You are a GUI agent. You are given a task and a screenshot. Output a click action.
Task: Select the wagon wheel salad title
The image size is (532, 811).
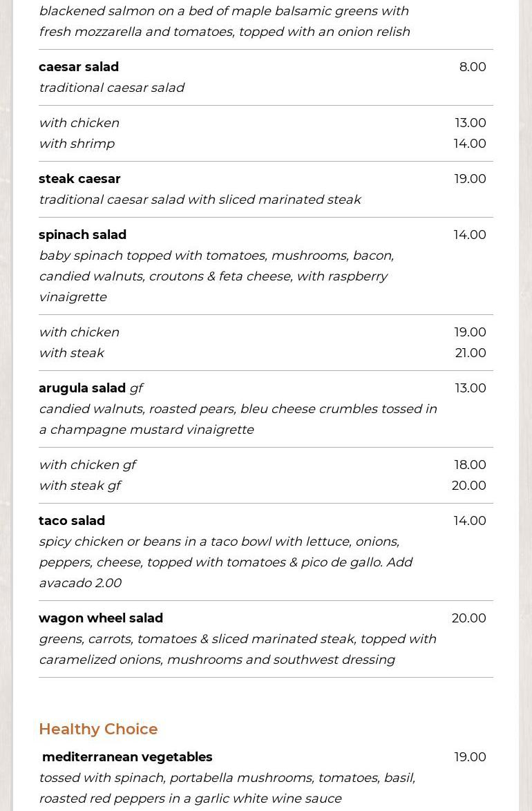101,618
